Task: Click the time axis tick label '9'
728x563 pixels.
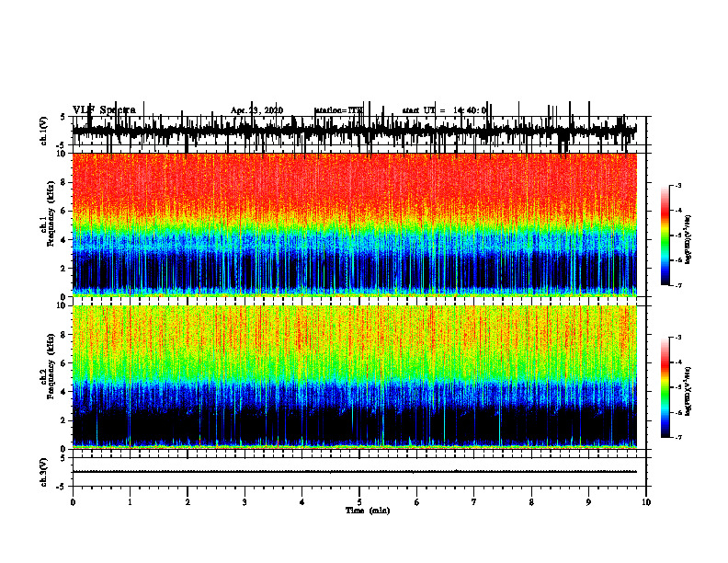Action: pos(588,502)
